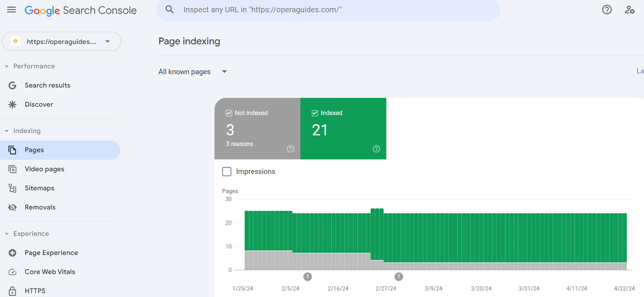Uncheck the Indexed checkbox
This screenshot has width=644, height=297.
point(315,113)
